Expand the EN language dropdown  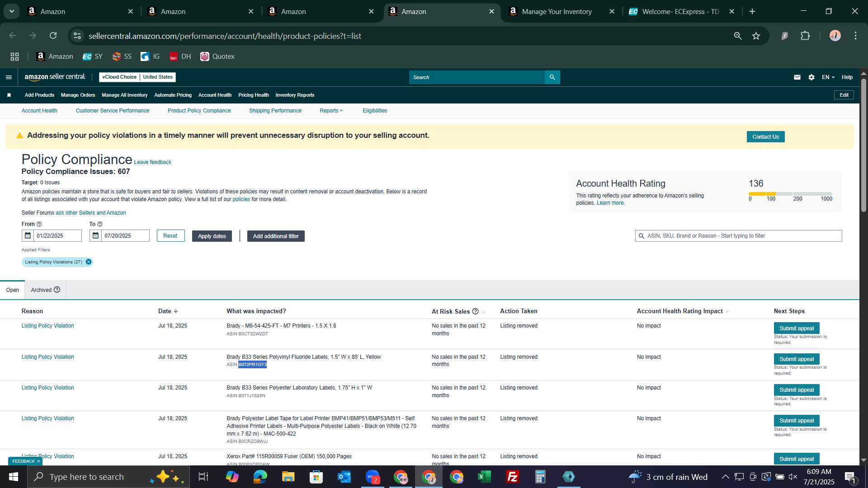828,77
